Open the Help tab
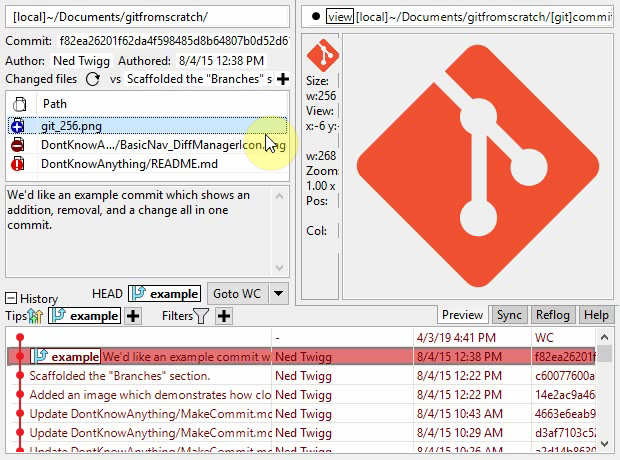The height and width of the screenshot is (460, 620). (x=596, y=315)
